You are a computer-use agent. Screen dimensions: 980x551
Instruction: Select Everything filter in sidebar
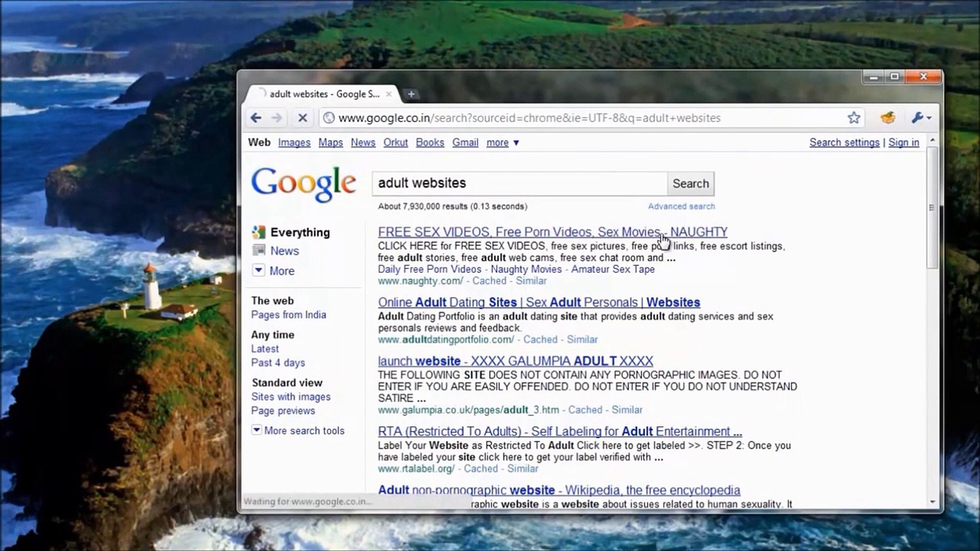pos(300,233)
